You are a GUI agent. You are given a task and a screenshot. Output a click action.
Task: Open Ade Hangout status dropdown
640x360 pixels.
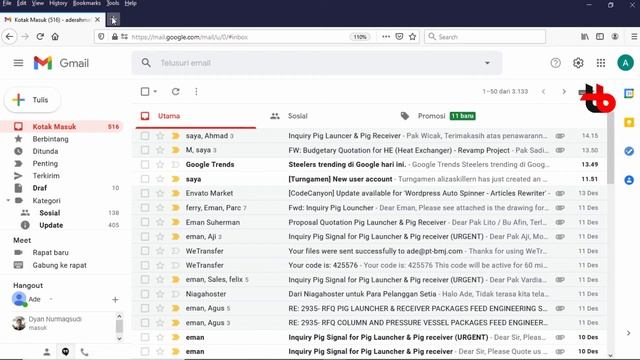point(51,299)
